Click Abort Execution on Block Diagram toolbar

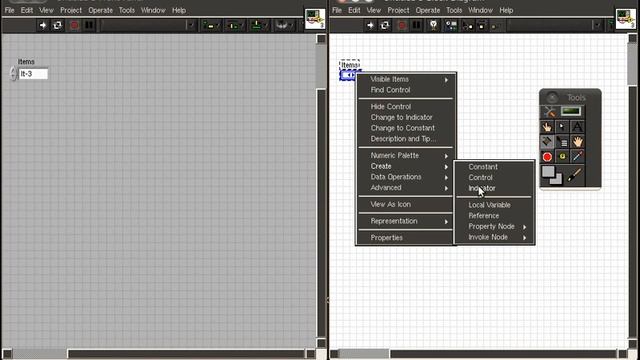click(402, 25)
